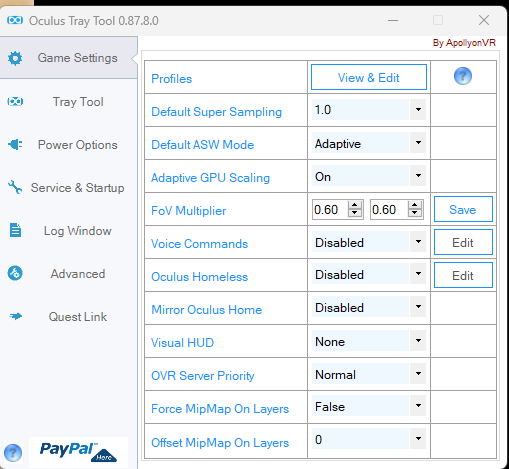The width and height of the screenshot is (509, 469).
Task: Open the Mirror Oculus Home dropdown
Action: click(x=418, y=307)
